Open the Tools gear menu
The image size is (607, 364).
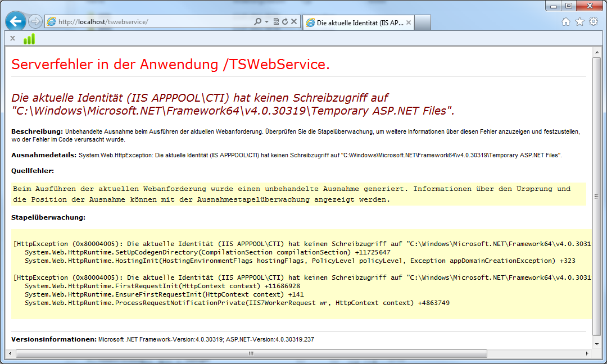(x=594, y=22)
